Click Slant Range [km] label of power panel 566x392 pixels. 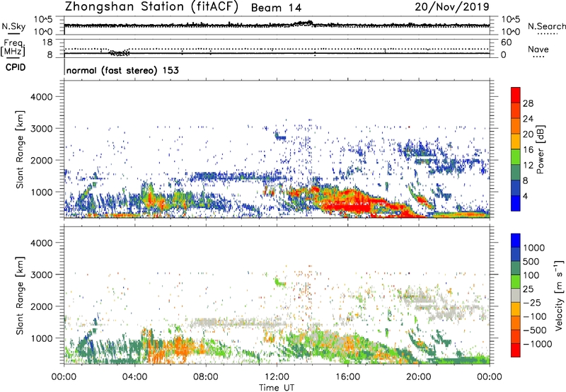point(20,149)
